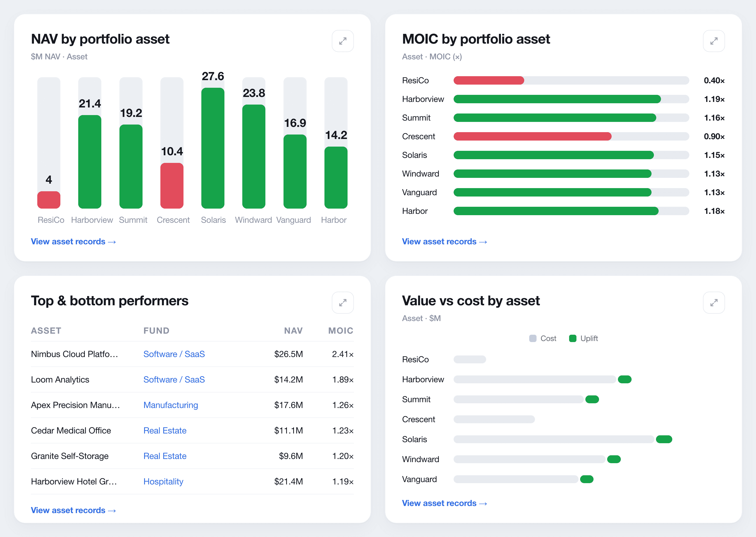Open Real Estate fund for Cedar Medical Office
The image size is (756, 537).
click(x=165, y=431)
